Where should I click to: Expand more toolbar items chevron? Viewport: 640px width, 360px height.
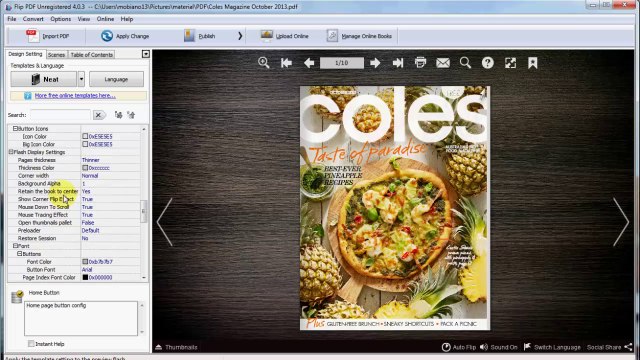(x=240, y=36)
